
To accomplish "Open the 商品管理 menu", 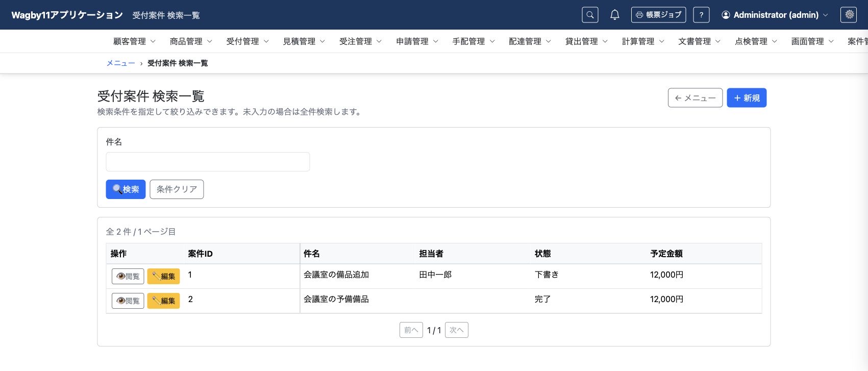I will tap(191, 41).
